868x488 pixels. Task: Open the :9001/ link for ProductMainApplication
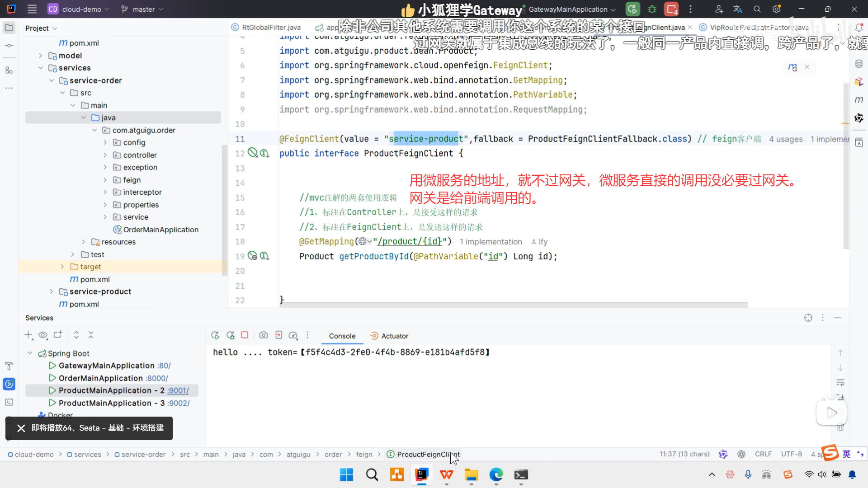pos(178,390)
